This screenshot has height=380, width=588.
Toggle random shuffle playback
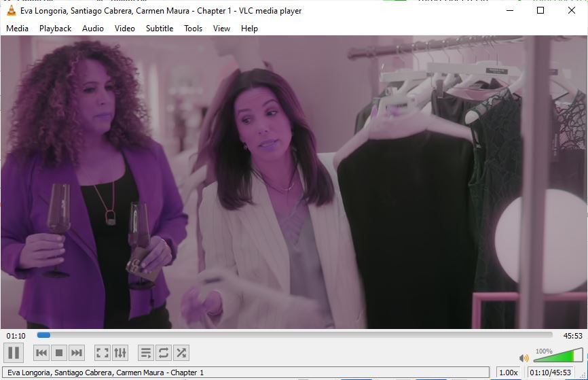pos(181,353)
